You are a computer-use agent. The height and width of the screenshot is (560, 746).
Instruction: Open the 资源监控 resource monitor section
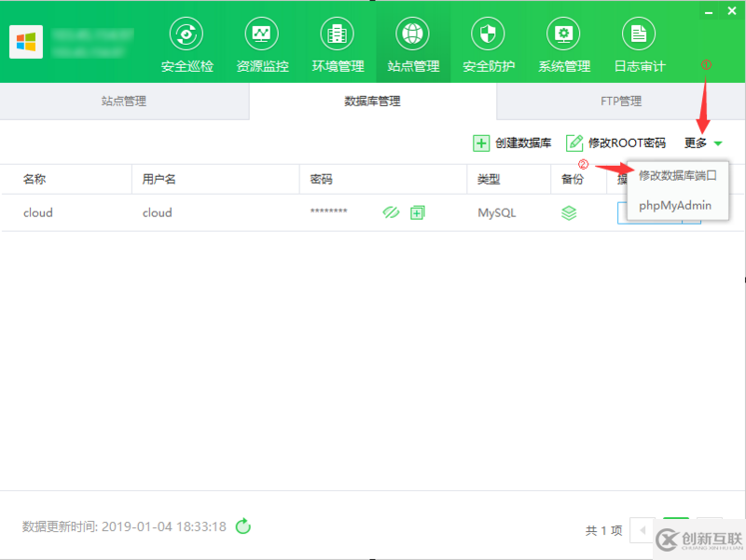pyautogui.click(x=262, y=45)
